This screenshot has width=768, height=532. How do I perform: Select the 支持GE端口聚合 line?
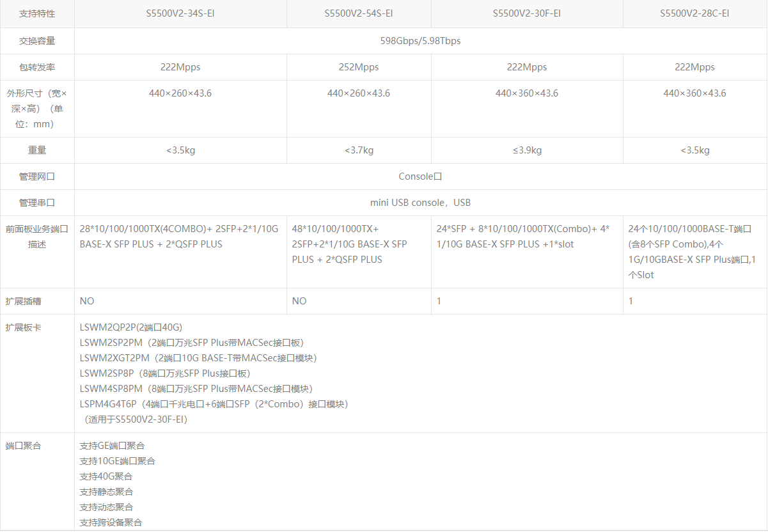[x=113, y=446]
